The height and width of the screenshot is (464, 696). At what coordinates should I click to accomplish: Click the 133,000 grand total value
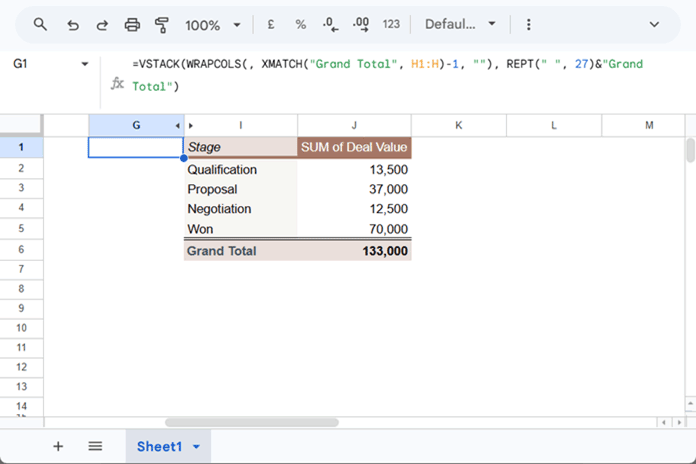(354, 250)
